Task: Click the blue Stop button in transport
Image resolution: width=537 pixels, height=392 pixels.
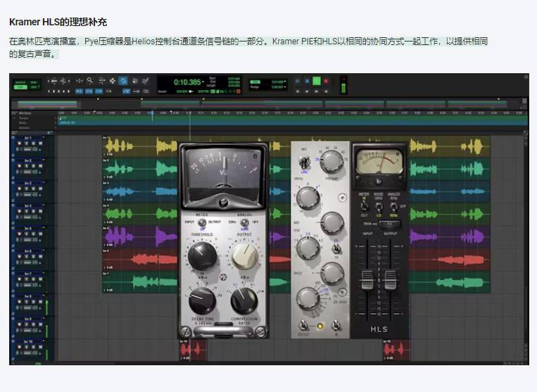Action: [307, 81]
